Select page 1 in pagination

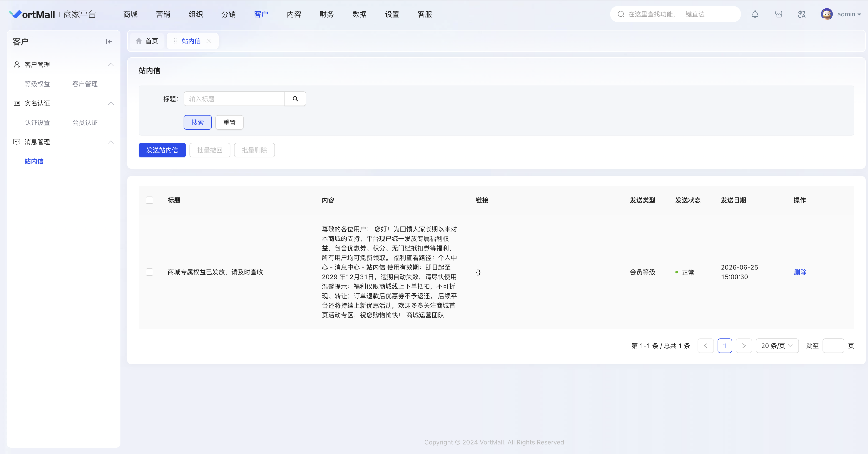pyautogui.click(x=725, y=346)
